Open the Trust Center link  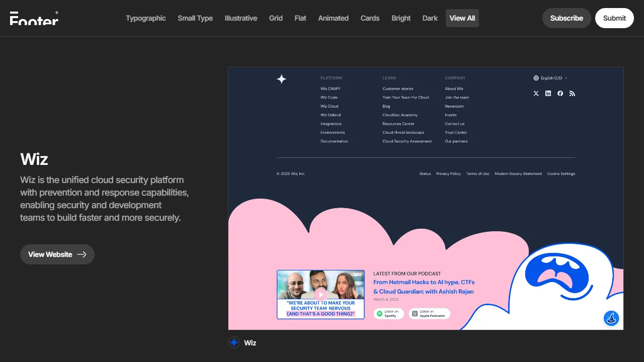tap(456, 133)
